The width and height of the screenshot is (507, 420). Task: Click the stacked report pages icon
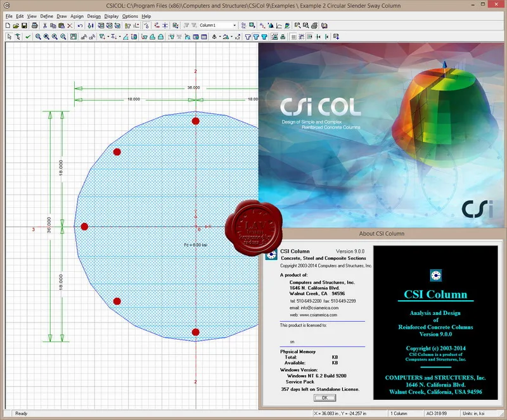click(x=314, y=25)
